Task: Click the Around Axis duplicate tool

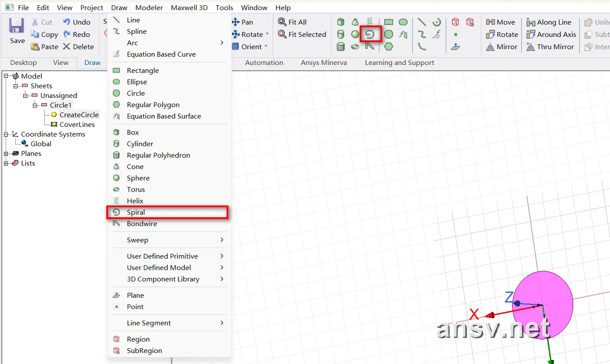Action: tap(551, 34)
